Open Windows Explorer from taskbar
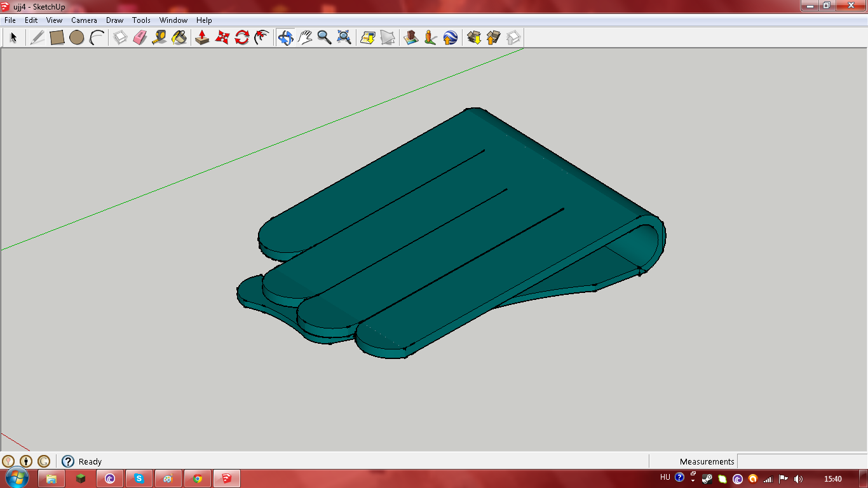 pyautogui.click(x=51, y=478)
